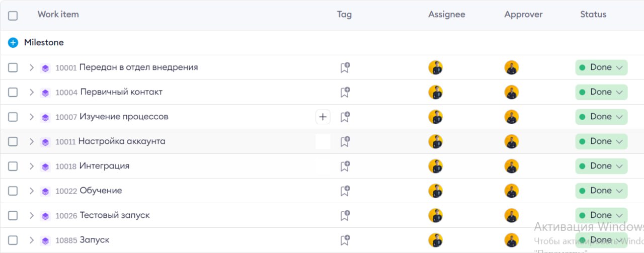This screenshot has width=644, height=253.
Task: Click the Status column header
Action: point(593,15)
